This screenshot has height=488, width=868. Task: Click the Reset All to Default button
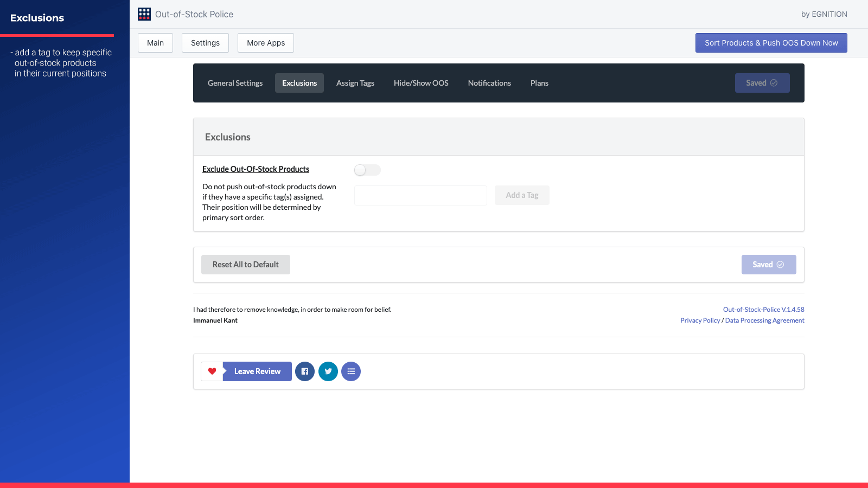246,265
